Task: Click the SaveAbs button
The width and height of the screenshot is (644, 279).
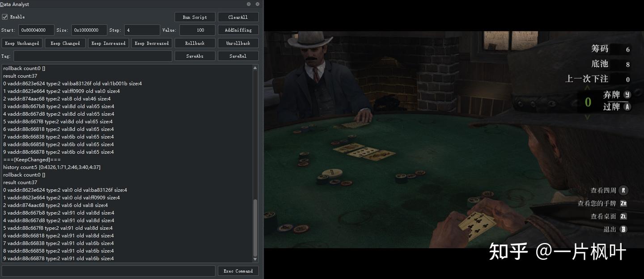Action: (x=195, y=56)
